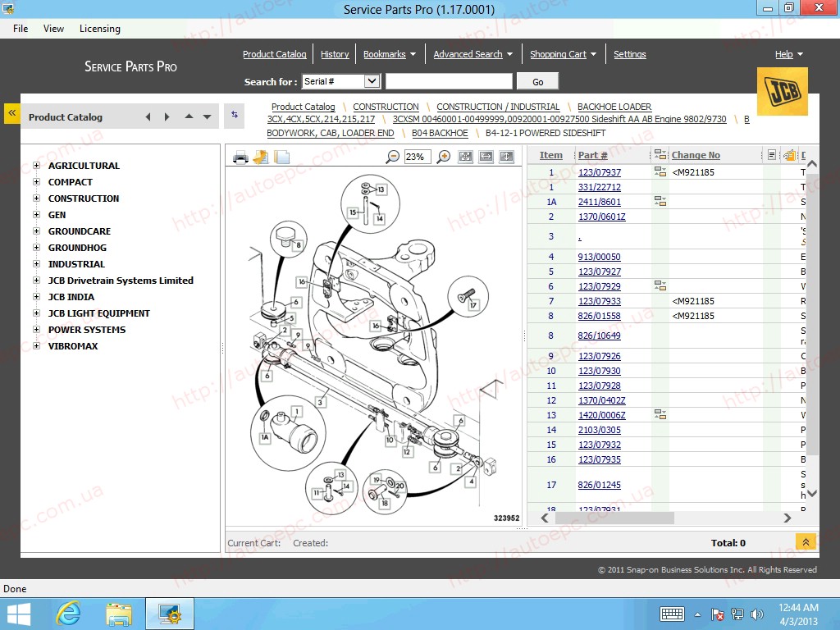This screenshot has height=630, width=840.
Task: Click the parts table horizontal scrollbar thumb
Action: 614,518
